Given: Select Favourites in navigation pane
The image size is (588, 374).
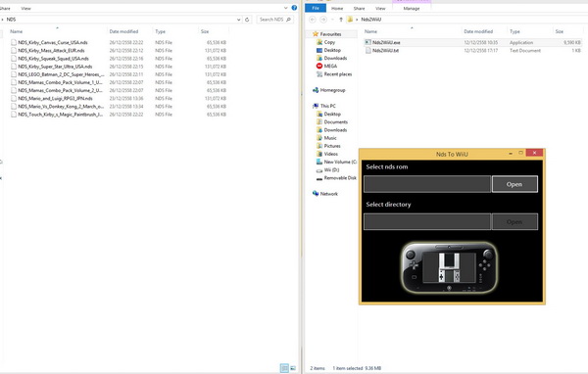Looking at the screenshot, I should [x=330, y=34].
